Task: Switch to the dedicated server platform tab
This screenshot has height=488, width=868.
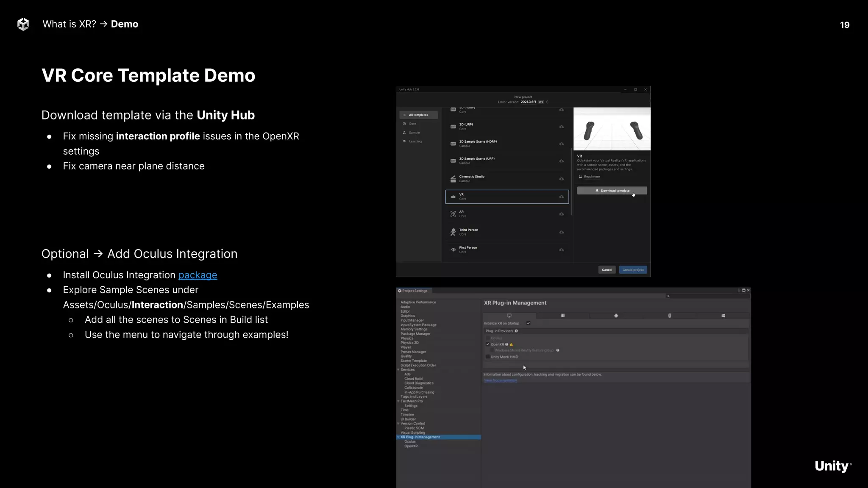Action: (x=562, y=316)
